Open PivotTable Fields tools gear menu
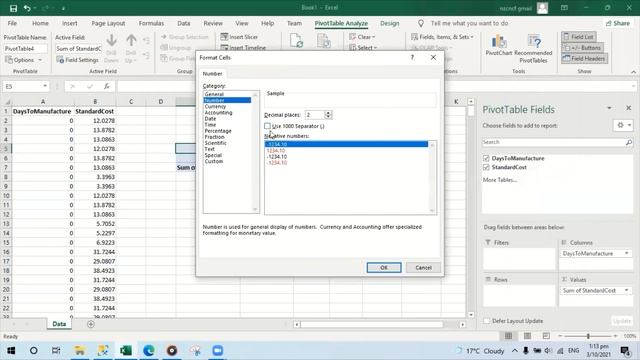This screenshot has width=640, height=360. coord(623,125)
